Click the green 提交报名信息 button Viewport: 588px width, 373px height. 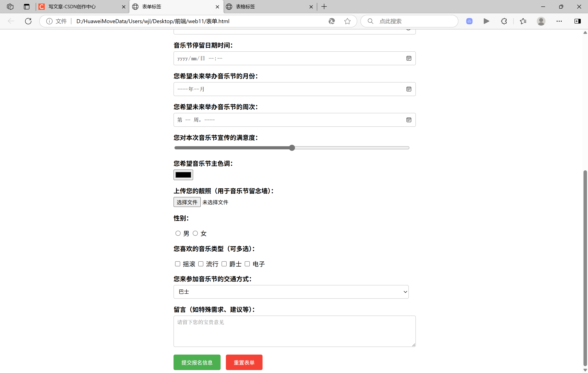click(x=197, y=362)
